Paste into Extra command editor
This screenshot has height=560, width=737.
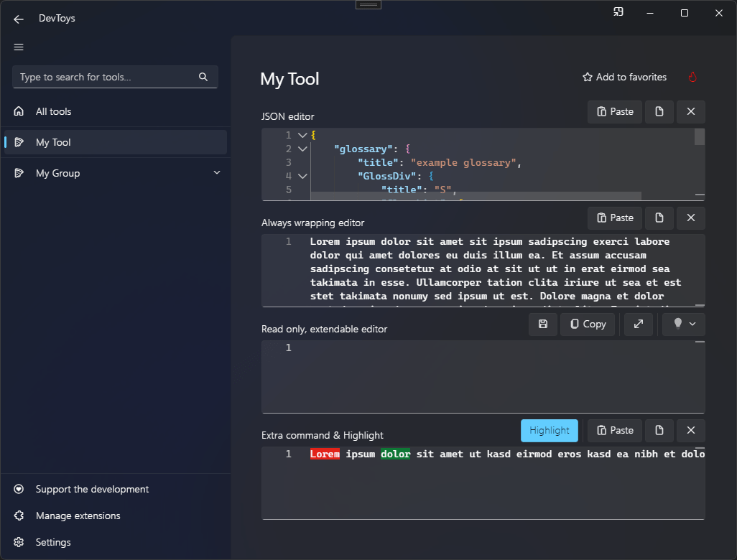pyautogui.click(x=615, y=430)
